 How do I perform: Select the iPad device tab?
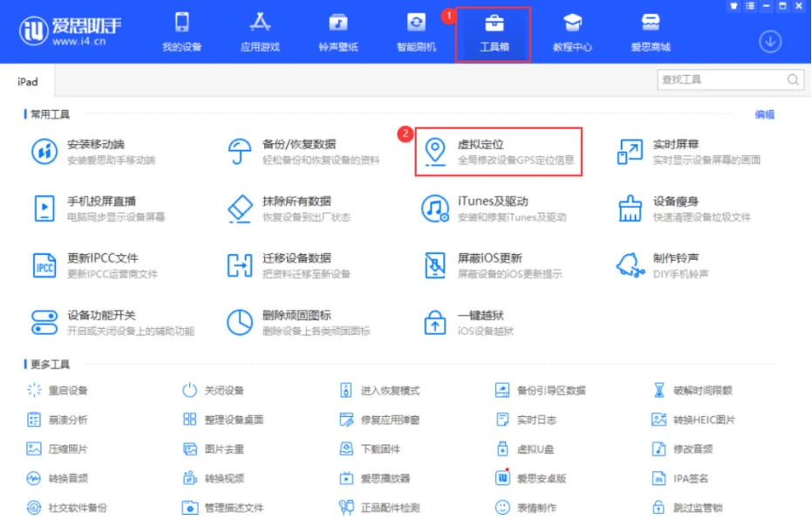(26, 81)
